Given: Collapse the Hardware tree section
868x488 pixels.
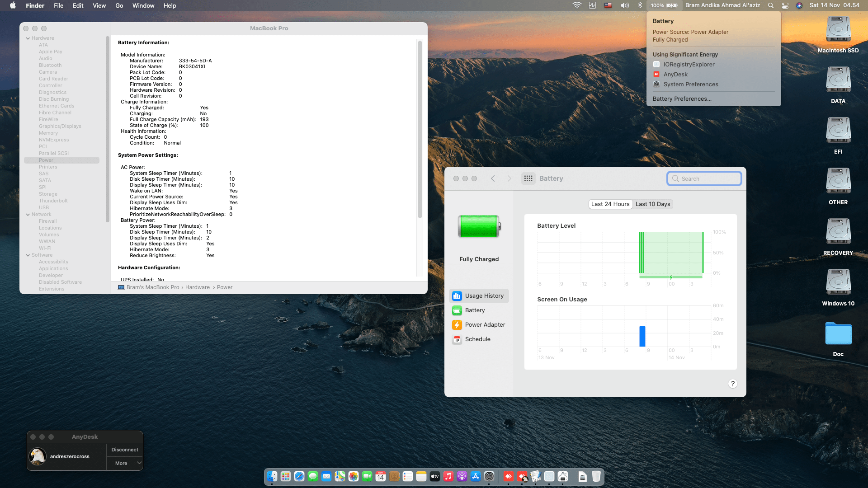Looking at the screenshot, I should tap(28, 38).
